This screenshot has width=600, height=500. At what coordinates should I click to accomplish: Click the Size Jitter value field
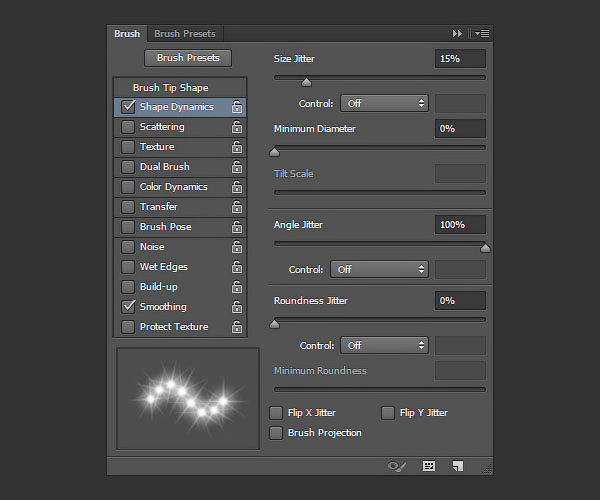pos(460,59)
